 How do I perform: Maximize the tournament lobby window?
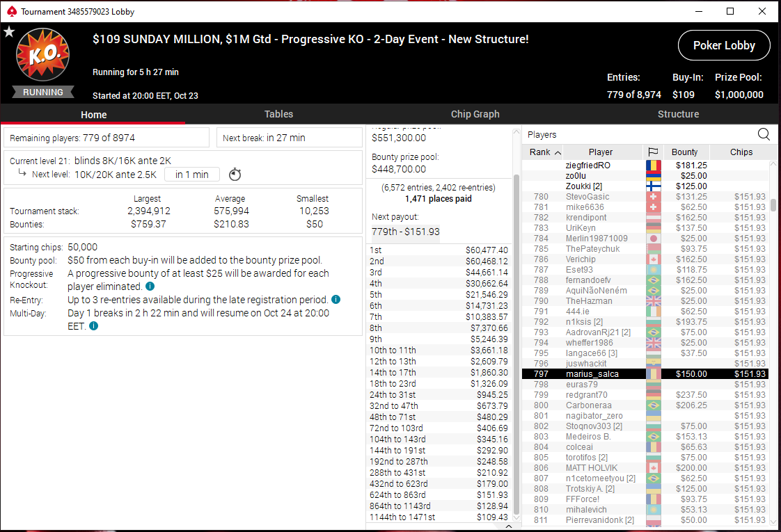730,11
